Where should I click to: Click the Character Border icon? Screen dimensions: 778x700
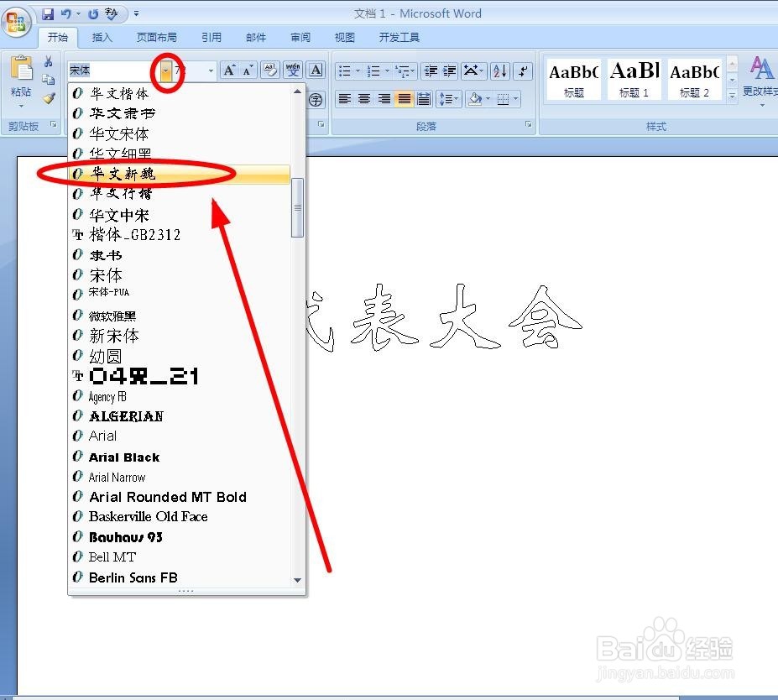click(x=316, y=70)
